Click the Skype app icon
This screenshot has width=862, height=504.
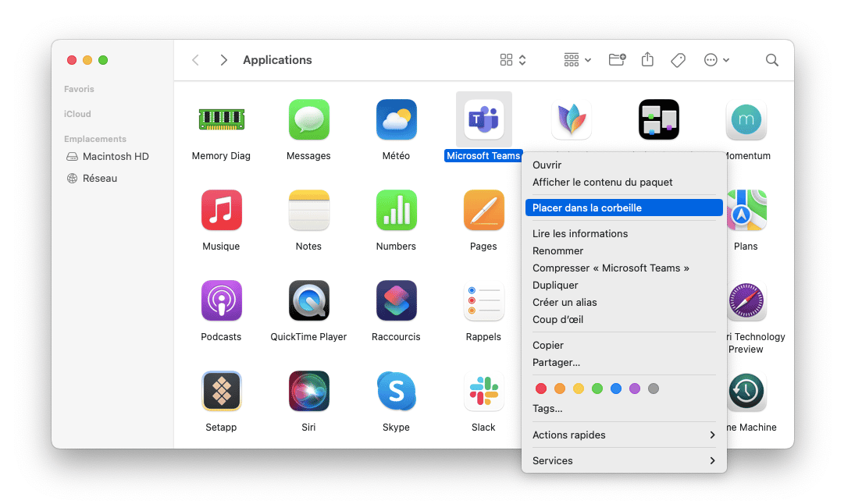click(396, 391)
